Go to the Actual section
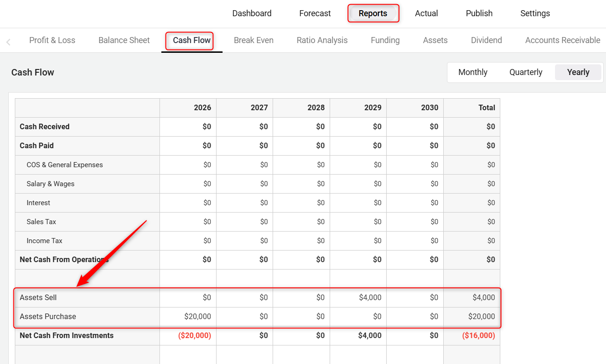Image resolution: width=606 pixels, height=364 pixels. 426,13
